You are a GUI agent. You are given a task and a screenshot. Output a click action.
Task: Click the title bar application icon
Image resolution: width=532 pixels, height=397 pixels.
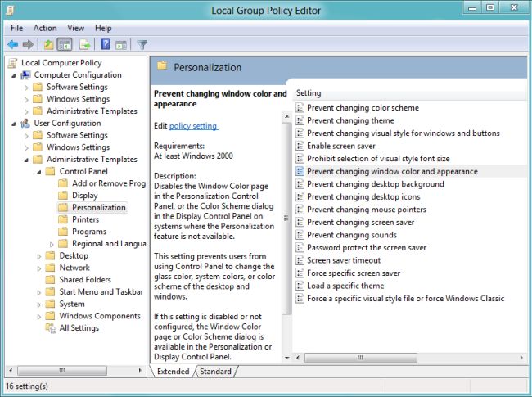pos(11,11)
